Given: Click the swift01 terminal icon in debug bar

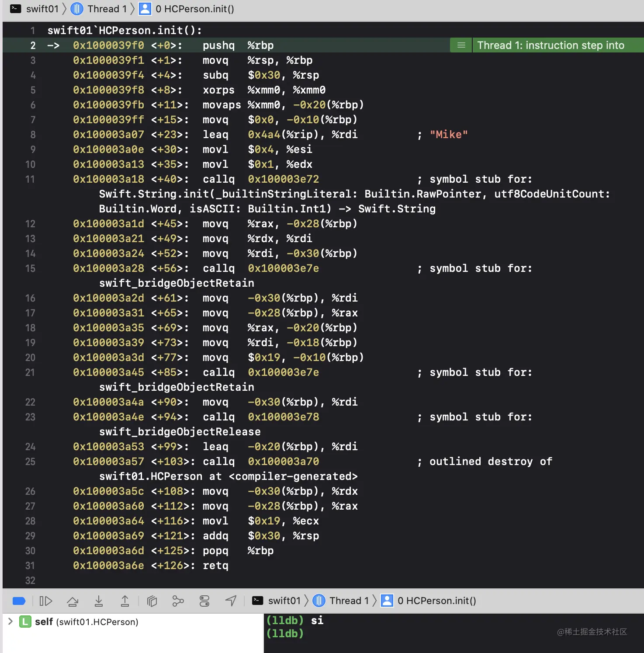Looking at the screenshot, I should 258,601.
